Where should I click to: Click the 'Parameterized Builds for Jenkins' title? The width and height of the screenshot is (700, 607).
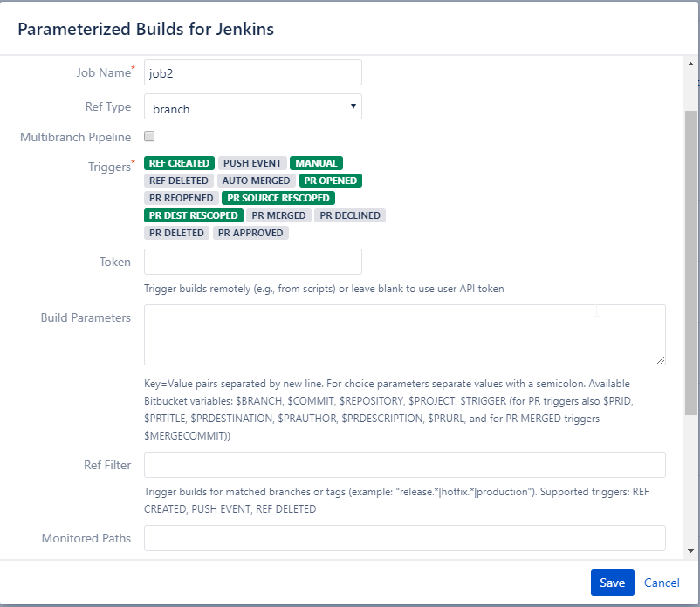[146, 29]
